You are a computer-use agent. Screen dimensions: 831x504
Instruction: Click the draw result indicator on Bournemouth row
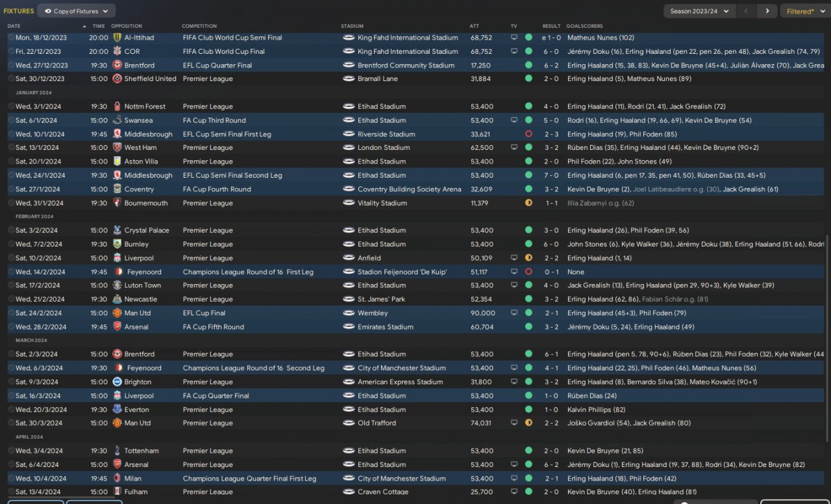point(528,203)
